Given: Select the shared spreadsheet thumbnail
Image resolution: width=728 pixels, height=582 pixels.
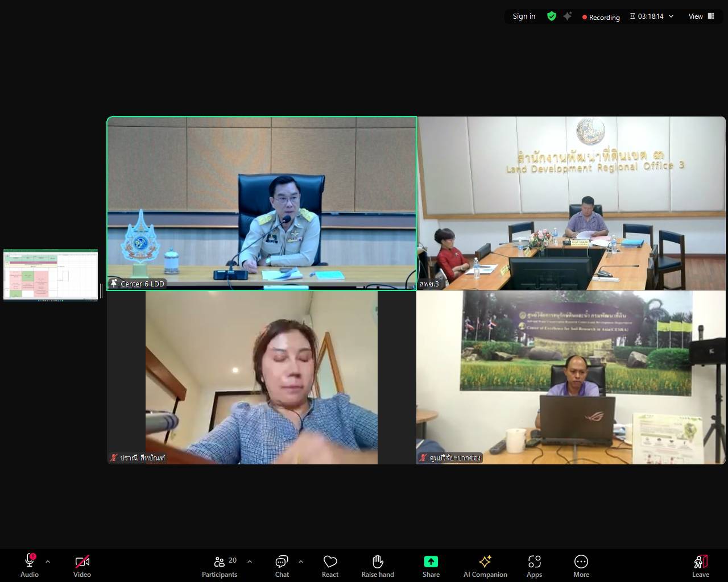Looking at the screenshot, I should (51, 275).
